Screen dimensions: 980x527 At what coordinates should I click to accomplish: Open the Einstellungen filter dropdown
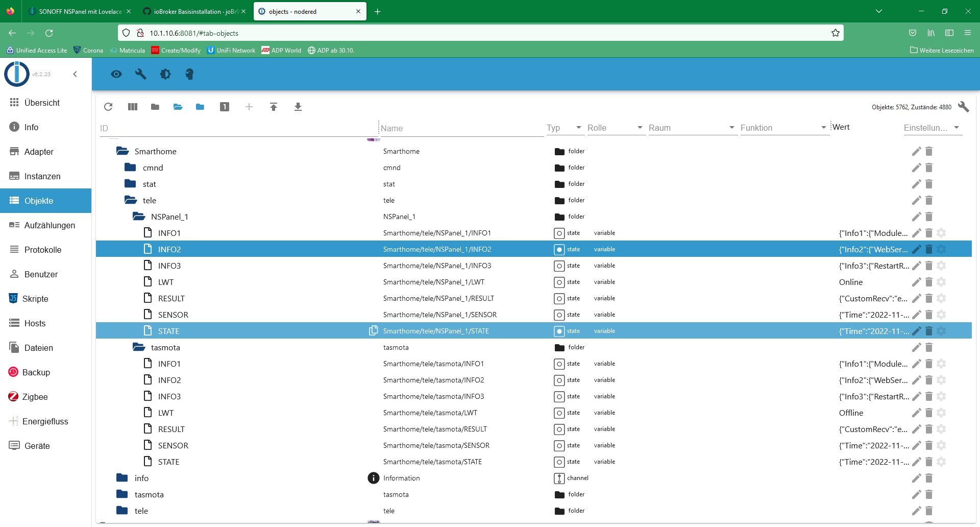coord(933,128)
